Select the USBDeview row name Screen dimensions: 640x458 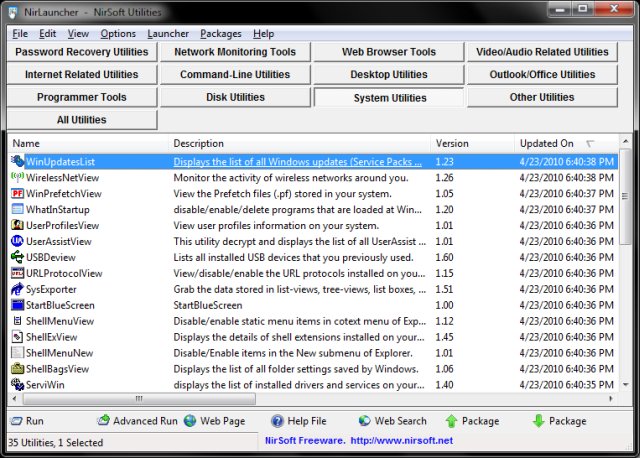(51, 257)
